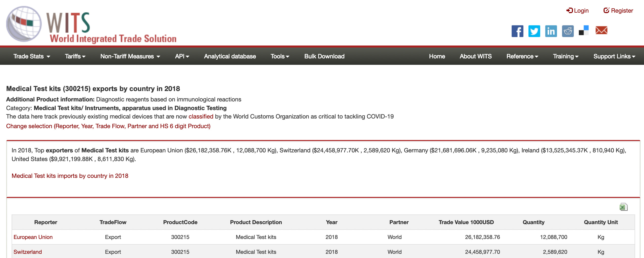Click the Quantity column header

click(x=534, y=222)
